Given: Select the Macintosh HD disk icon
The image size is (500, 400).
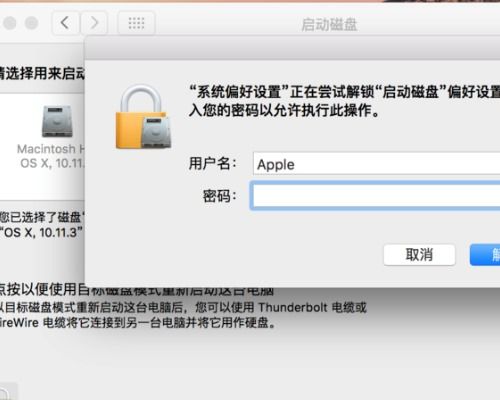Looking at the screenshot, I should click(57, 121).
